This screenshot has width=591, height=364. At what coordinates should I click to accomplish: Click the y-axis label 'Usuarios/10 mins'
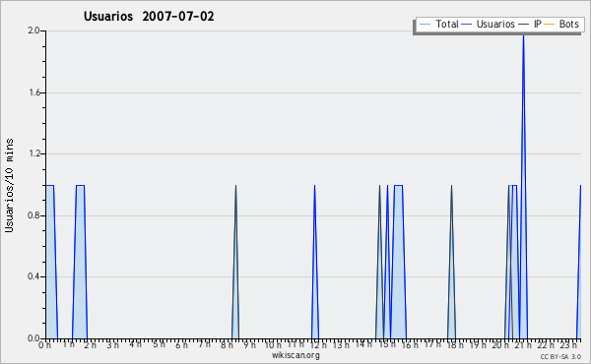(x=9, y=186)
